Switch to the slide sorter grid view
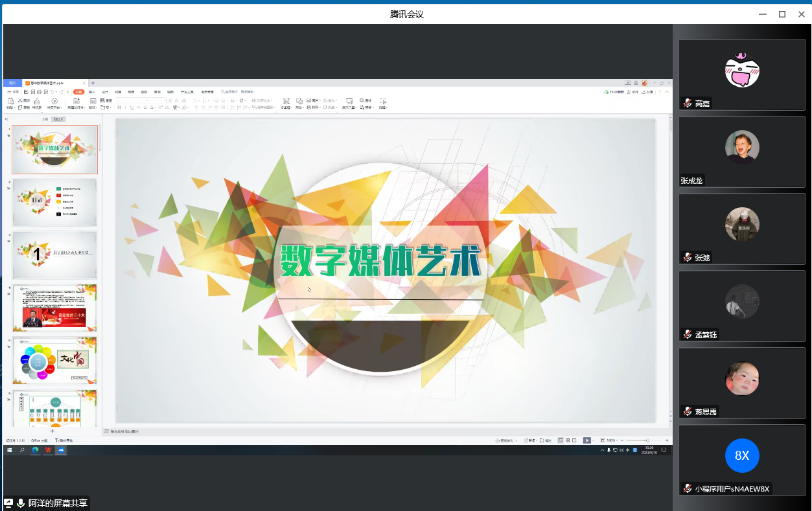812x511 pixels. [x=568, y=440]
